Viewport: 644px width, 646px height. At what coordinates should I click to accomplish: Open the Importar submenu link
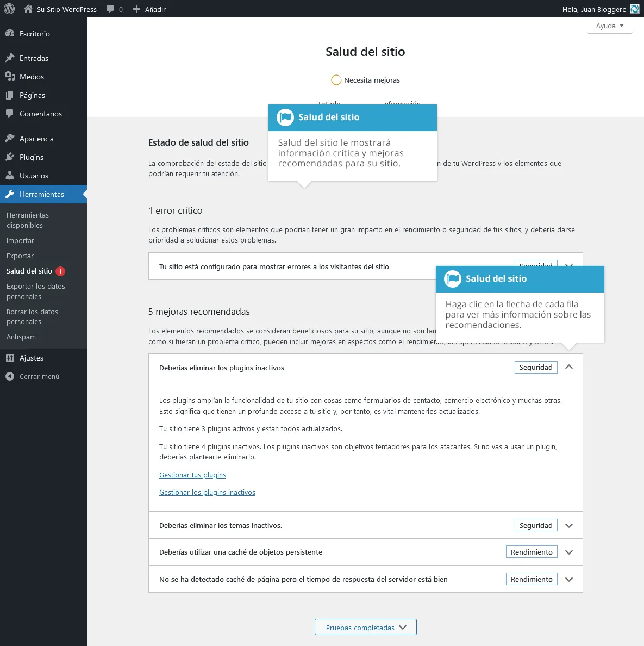pos(20,240)
